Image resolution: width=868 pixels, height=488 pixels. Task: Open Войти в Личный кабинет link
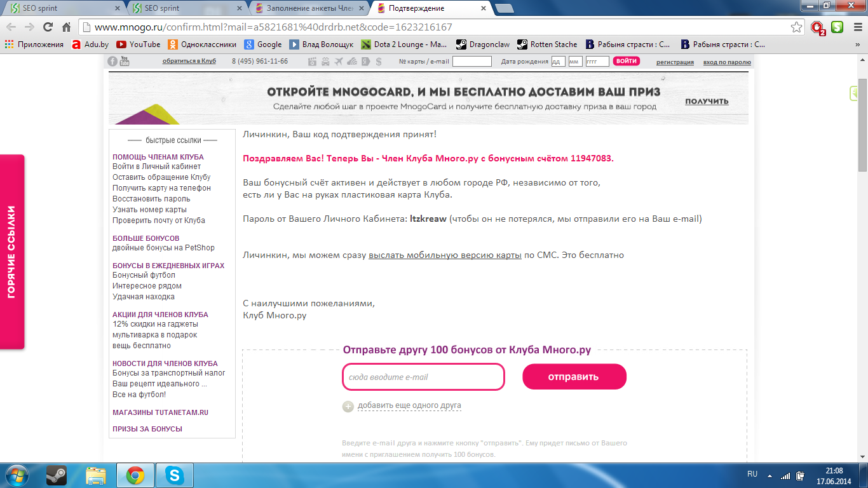(157, 166)
